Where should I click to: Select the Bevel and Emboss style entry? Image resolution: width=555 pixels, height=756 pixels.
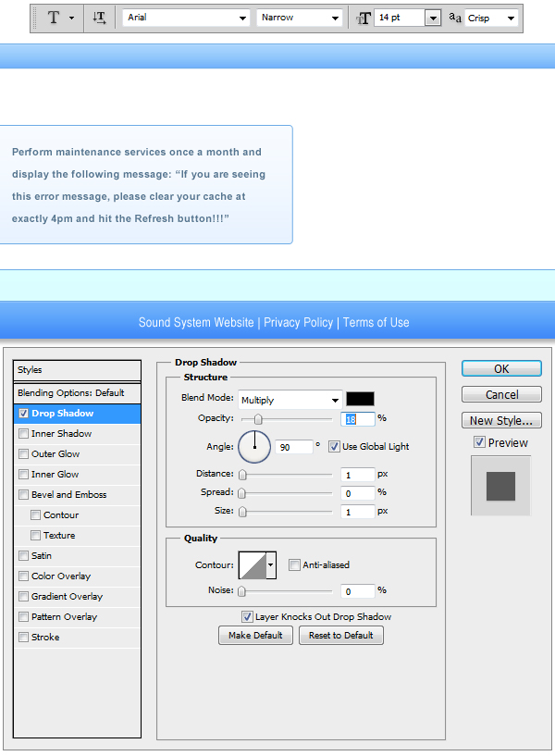point(69,495)
